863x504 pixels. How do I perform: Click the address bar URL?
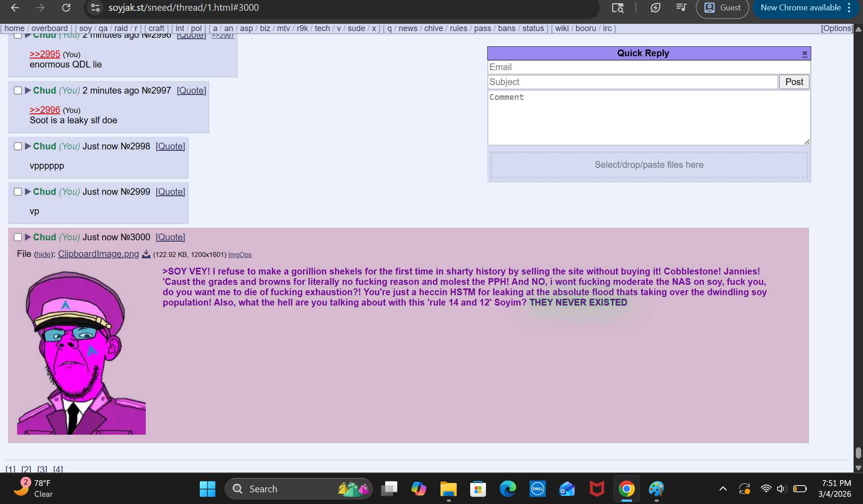[184, 8]
